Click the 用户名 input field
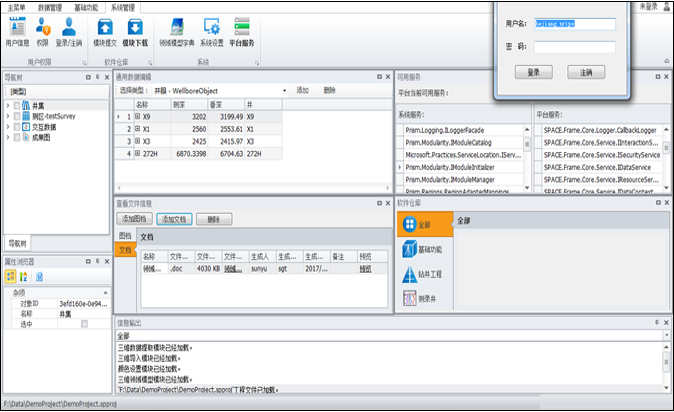Image resolution: width=674 pixels, height=412 pixels. tap(574, 23)
